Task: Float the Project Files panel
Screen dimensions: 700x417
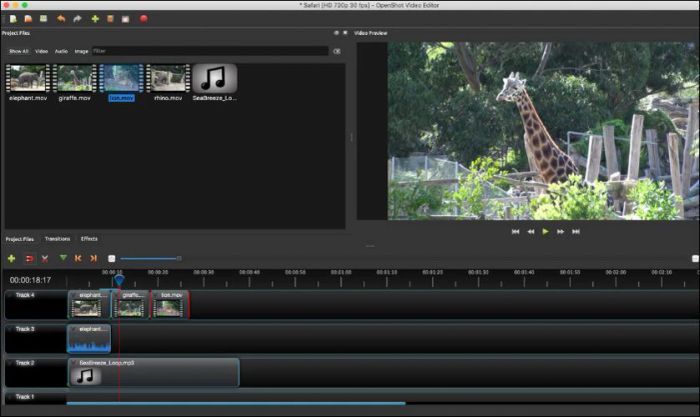Action: pyautogui.click(x=337, y=33)
